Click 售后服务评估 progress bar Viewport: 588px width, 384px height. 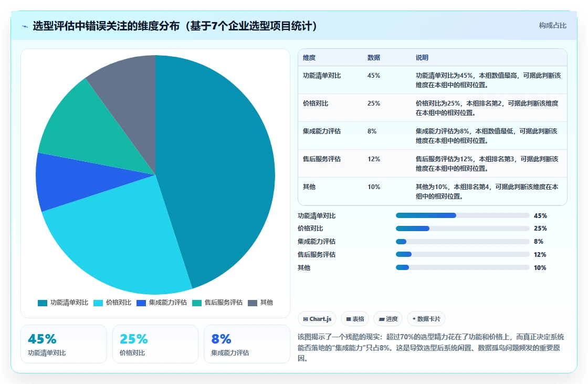pos(463,254)
